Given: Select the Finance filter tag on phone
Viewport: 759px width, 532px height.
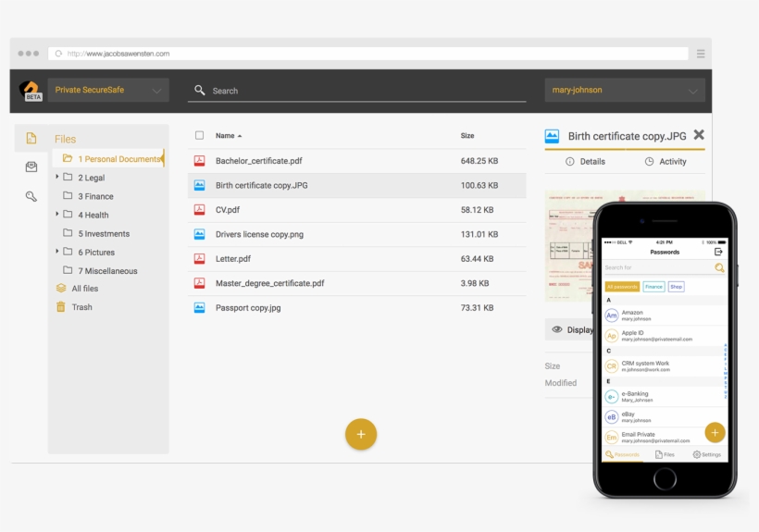Looking at the screenshot, I should tap(653, 287).
